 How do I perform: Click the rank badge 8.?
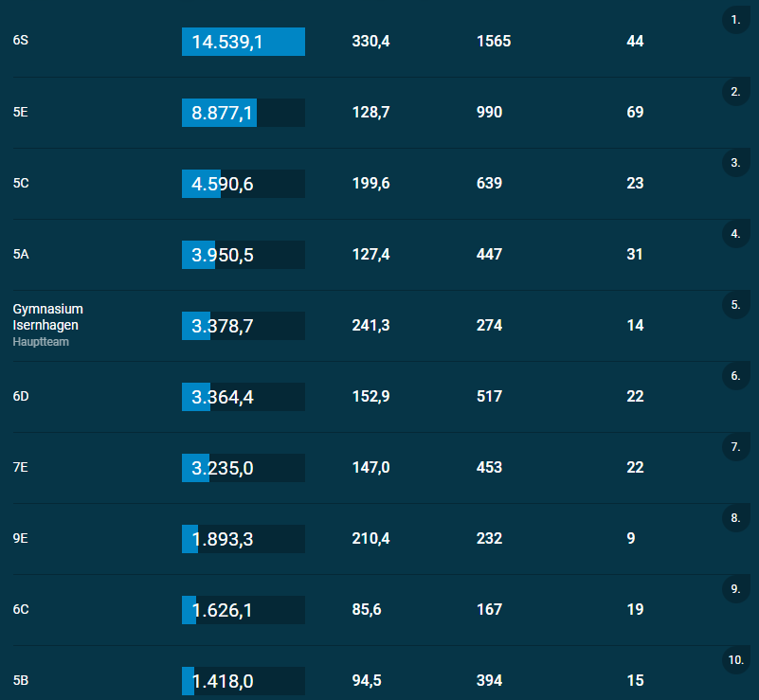736,518
